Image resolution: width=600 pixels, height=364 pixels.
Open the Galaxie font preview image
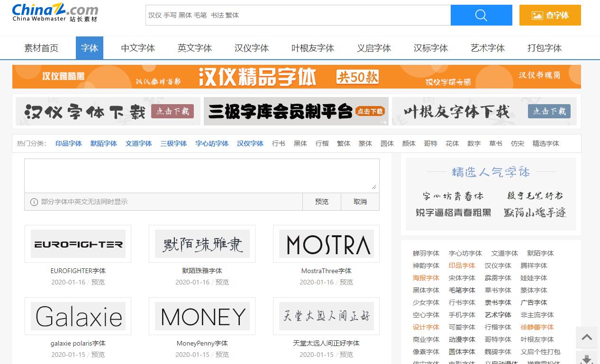(x=78, y=316)
